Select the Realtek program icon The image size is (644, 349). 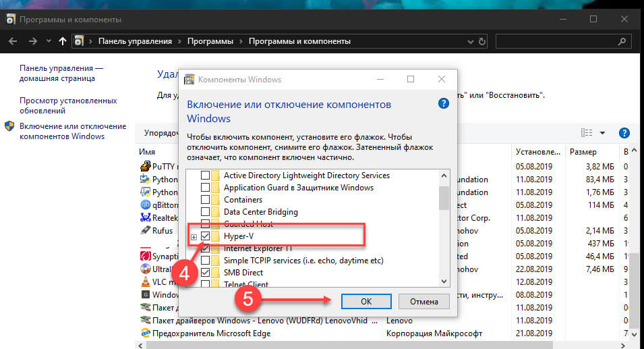146,217
